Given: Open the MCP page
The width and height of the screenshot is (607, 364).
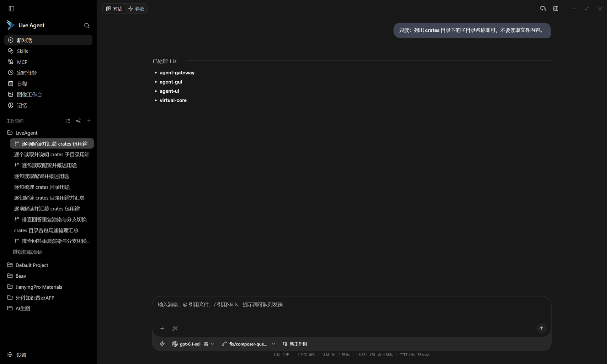Looking at the screenshot, I should pyautogui.click(x=48, y=62).
